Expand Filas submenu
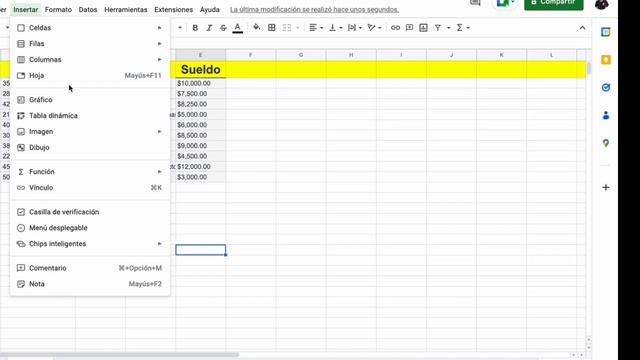 pos(90,44)
